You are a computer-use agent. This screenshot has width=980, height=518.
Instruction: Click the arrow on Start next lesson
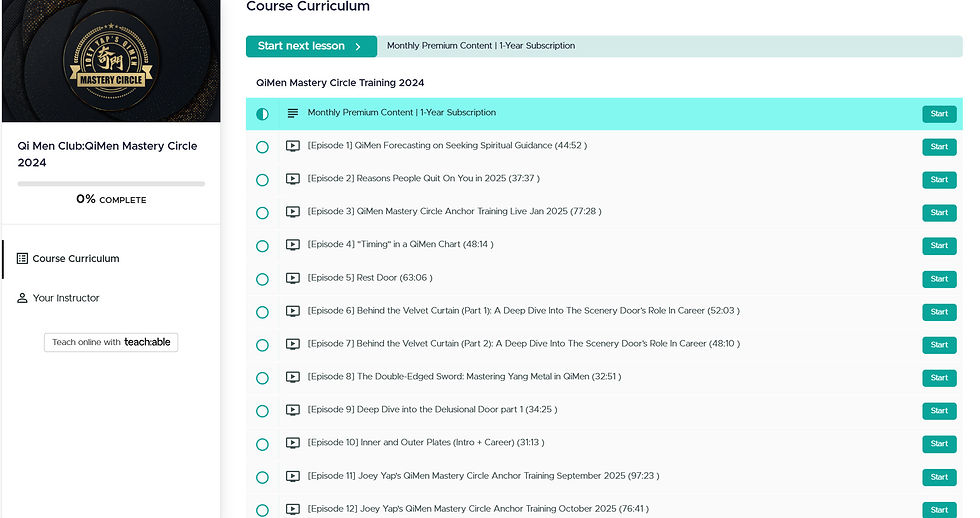point(358,46)
